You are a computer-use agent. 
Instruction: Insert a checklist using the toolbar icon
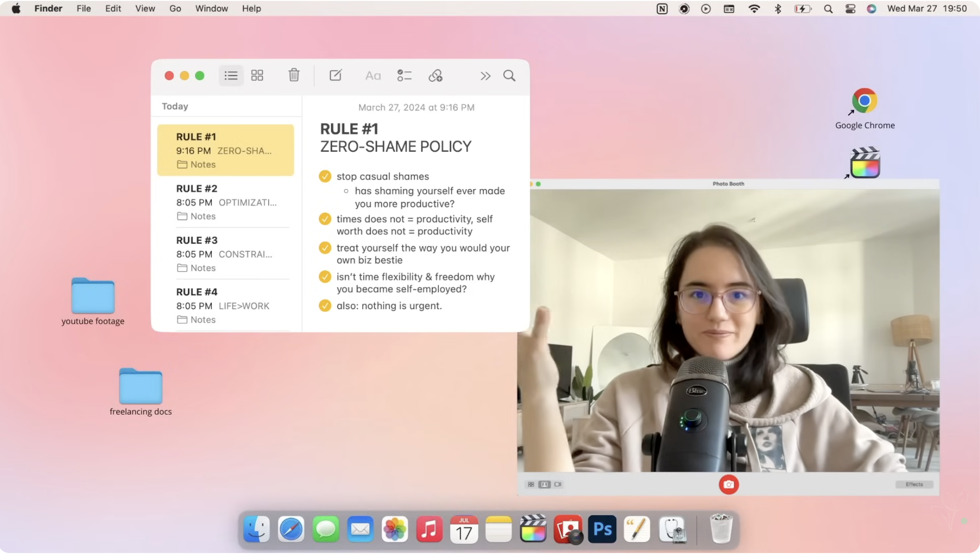coord(404,76)
